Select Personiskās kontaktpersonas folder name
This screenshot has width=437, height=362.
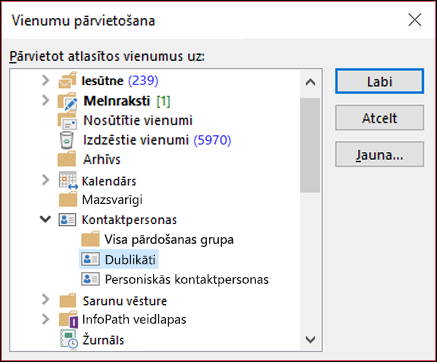point(187,279)
